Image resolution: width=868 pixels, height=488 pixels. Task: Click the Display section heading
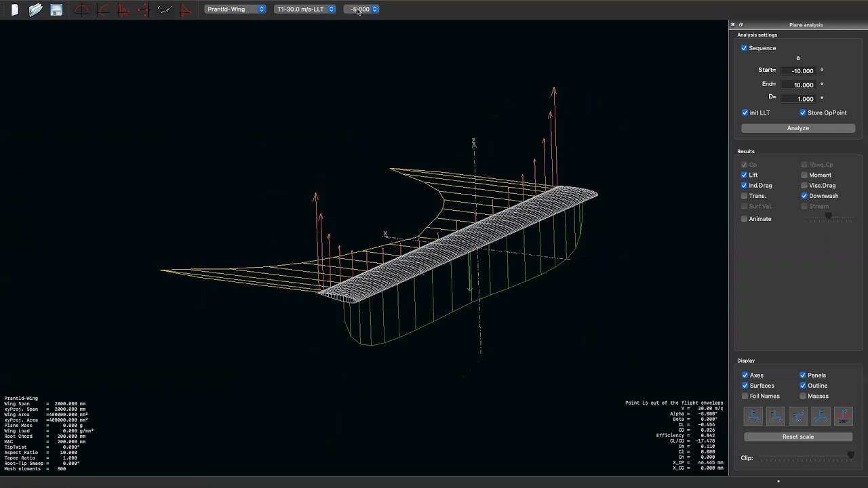[746, 361]
